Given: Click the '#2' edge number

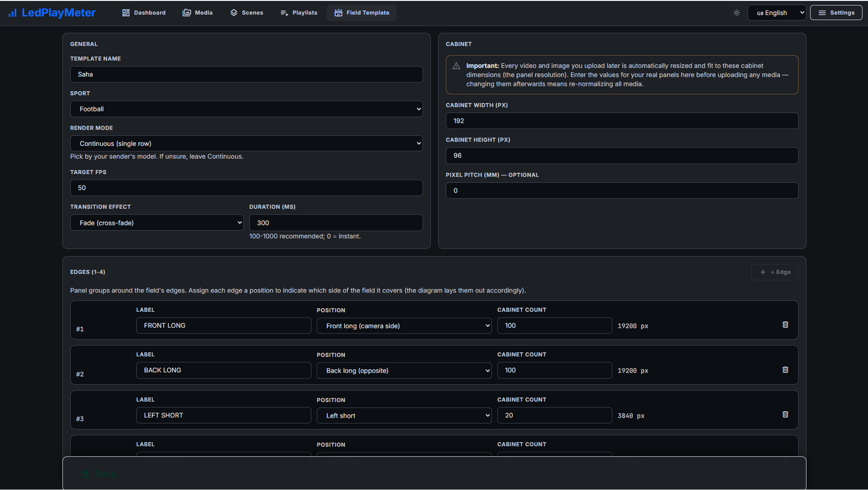Looking at the screenshot, I should [x=80, y=374].
